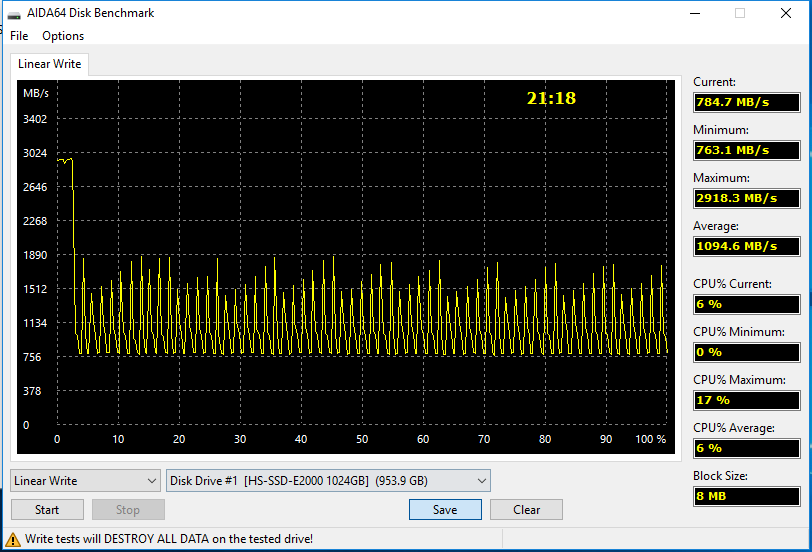Click the DESTROY ALL DATA warning text
The width and height of the screenshot is (812, 552).
tap(169, 539)
